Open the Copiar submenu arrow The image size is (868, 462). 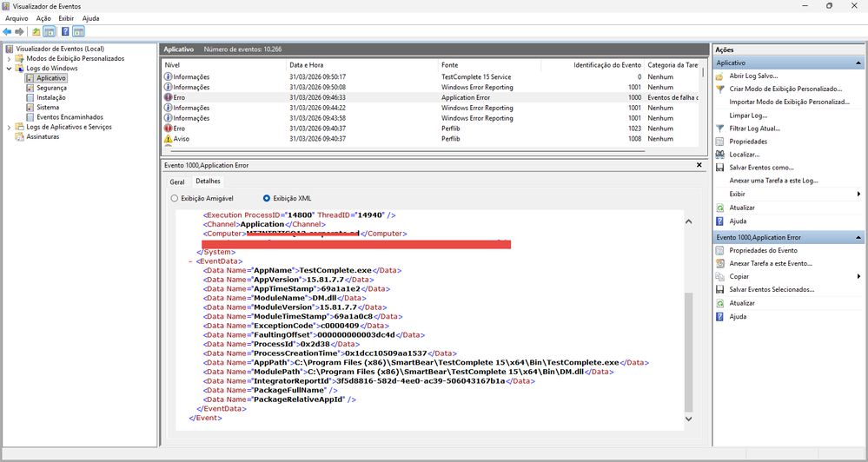point(858,276)
